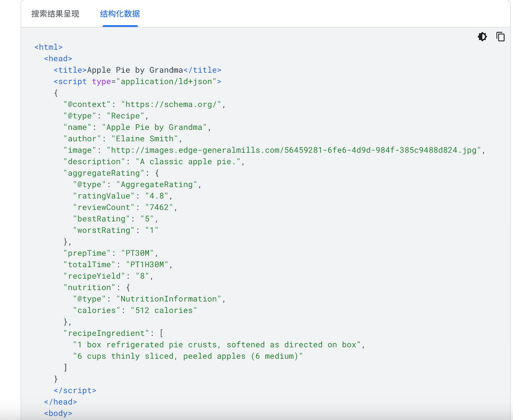
Task: Click the <title> Apple Pie by Grandma line
Action: [x=138, y=70]
